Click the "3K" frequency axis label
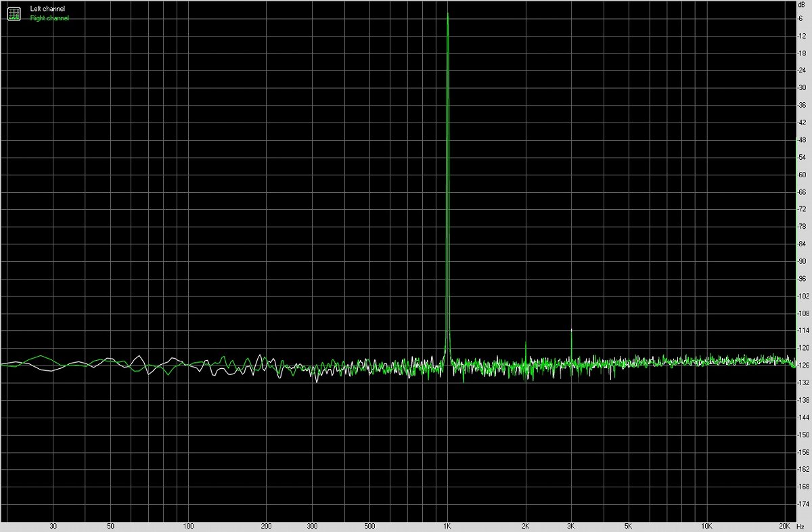812x532 pixels. pos(571,527)
